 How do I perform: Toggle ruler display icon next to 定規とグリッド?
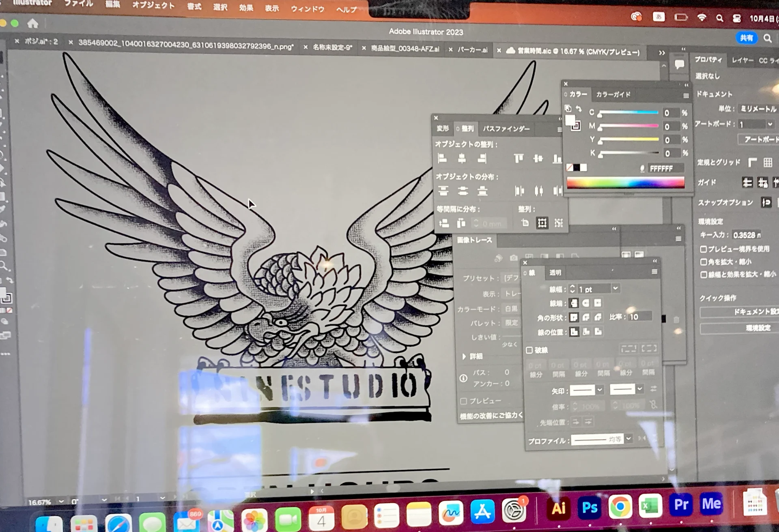(x=752, y=162)
